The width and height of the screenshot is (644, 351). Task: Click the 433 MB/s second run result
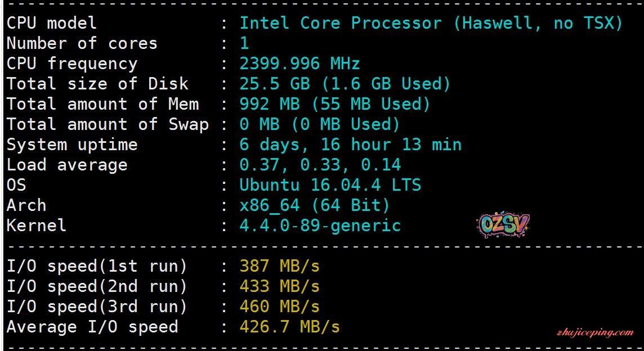tap(279, 286)
